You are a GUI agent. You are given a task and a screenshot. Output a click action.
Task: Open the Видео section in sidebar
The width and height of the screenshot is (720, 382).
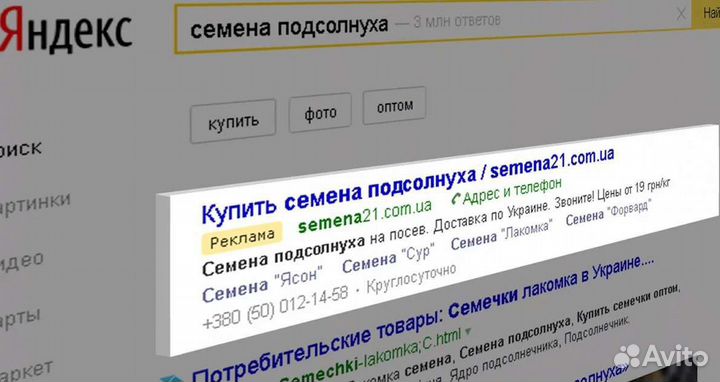click(22, 263)
